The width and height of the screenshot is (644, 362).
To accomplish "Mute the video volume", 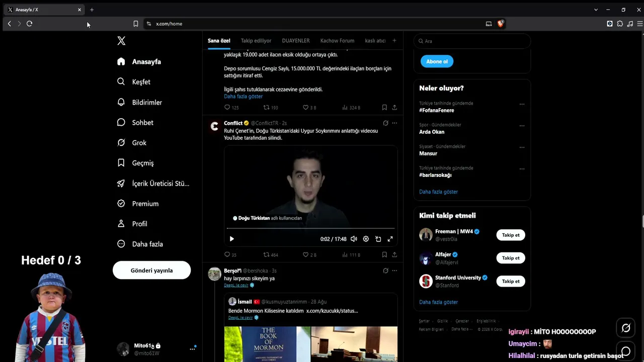I will (x=354, y=239).
